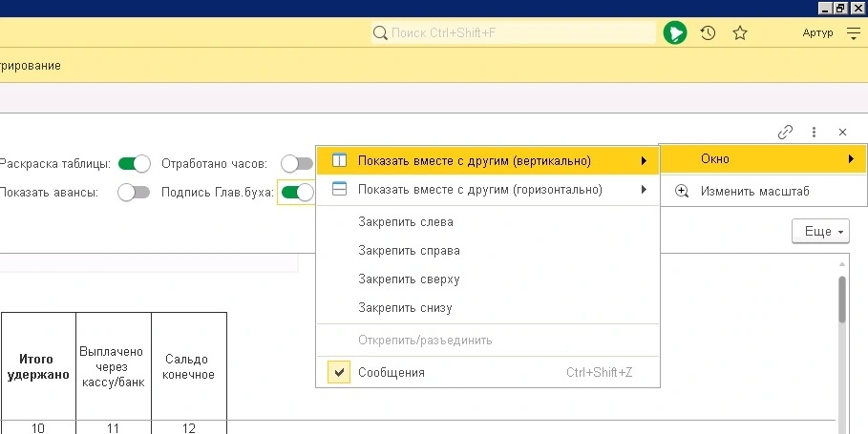Viewport: 868px width, 434px height.
Task: Open the main settings lines icon
Action: tap(854, 33)
